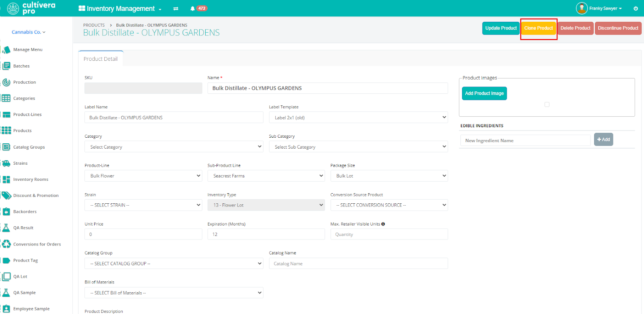The image size is (644, 314).
Task: Click the 472 notification count badge
Action: 202,8
